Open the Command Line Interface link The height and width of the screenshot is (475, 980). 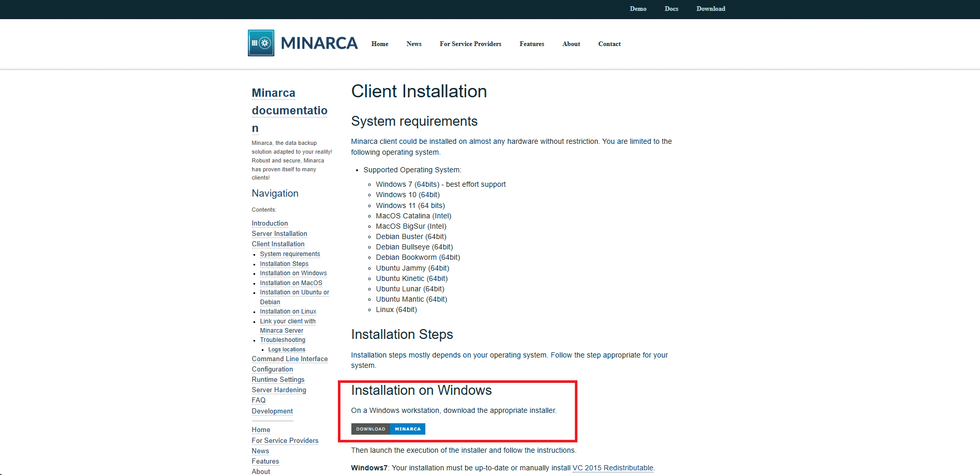[x=290, y=359]
